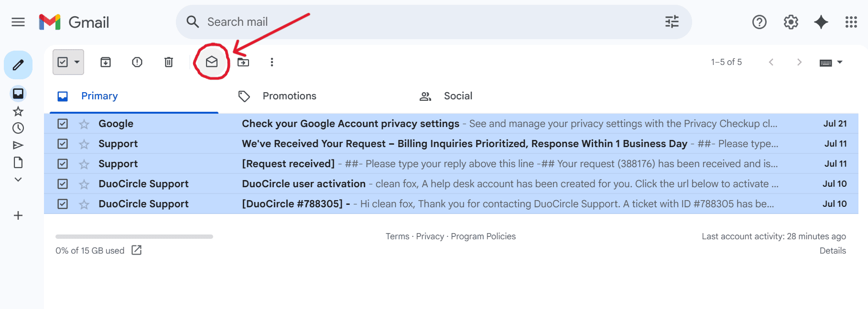The image size is (868, 309).
Task: Open the input tools keyboard dropdown
Action: point(831,62)
